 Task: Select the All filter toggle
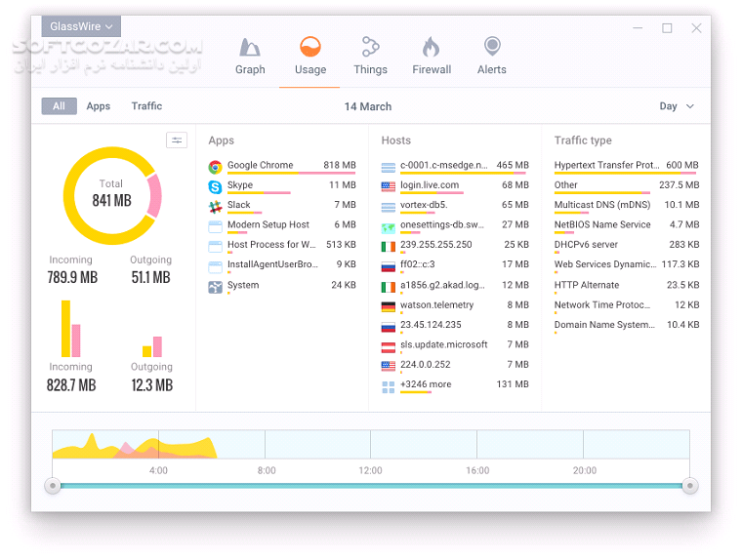59,106
